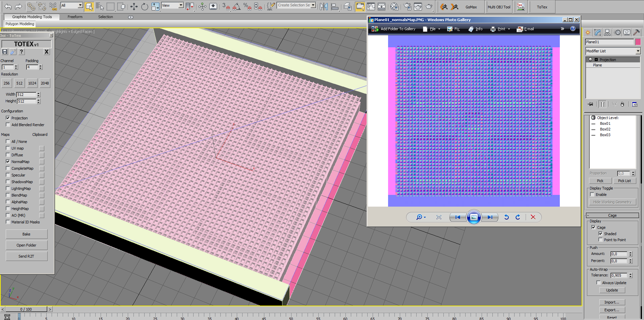
Task: Open the Modifier List dropdown
Action: (x=638, y=51)
